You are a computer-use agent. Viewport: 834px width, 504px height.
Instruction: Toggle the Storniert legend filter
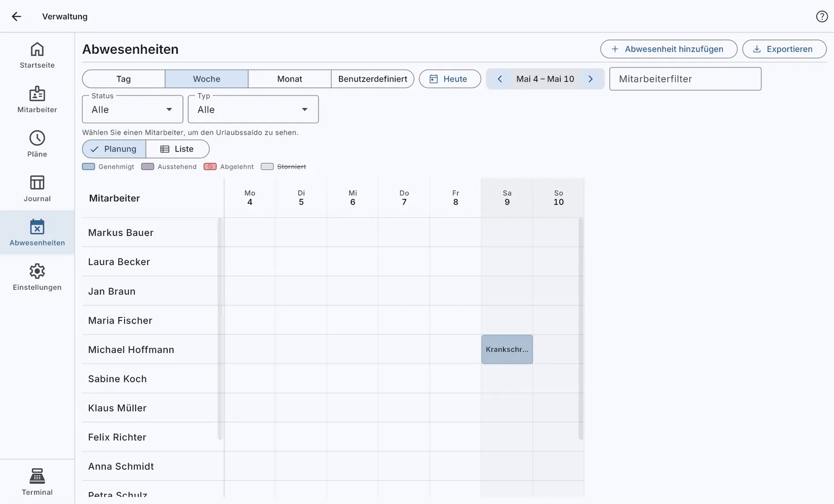(x=284, y=167)
